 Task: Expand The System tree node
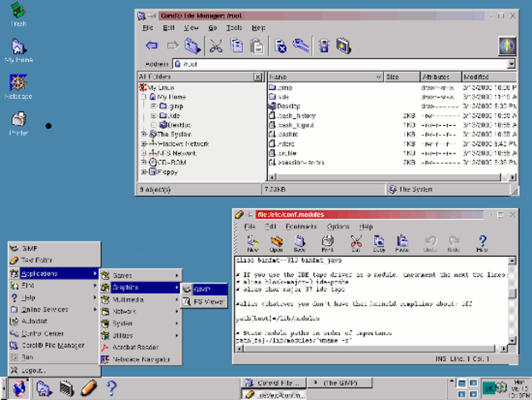pyautogui.click(x=144, y=134)
